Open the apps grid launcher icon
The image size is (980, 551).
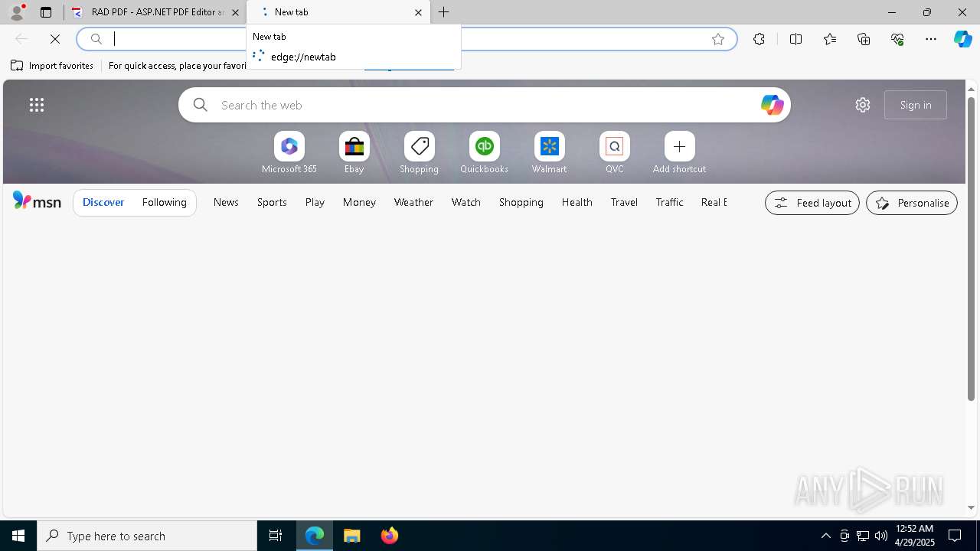coord(37,105)
